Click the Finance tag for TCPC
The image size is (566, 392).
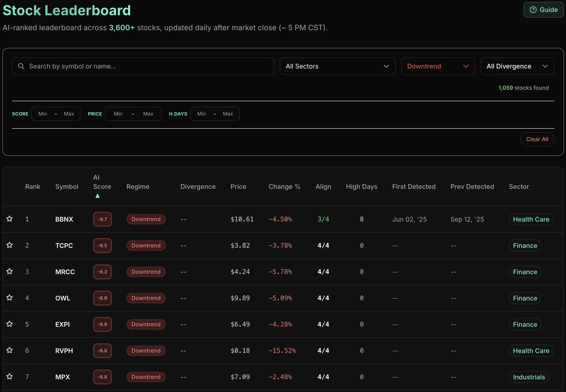(525, 245)
